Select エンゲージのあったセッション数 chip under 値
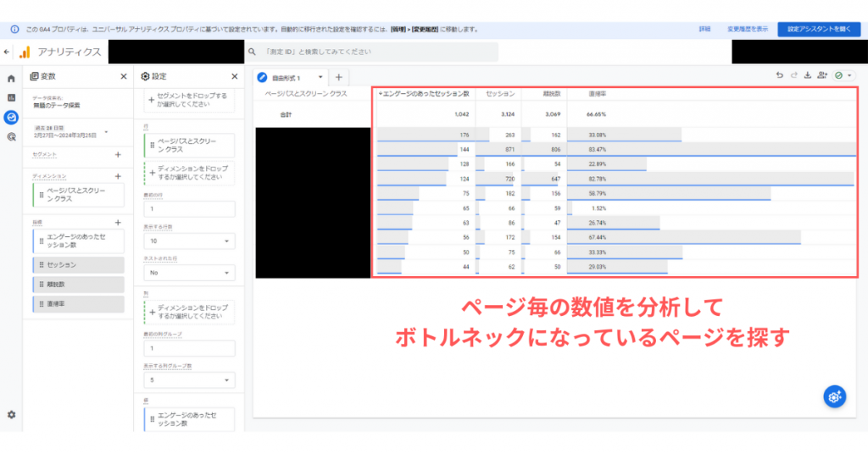 click(x=189, y=419)
